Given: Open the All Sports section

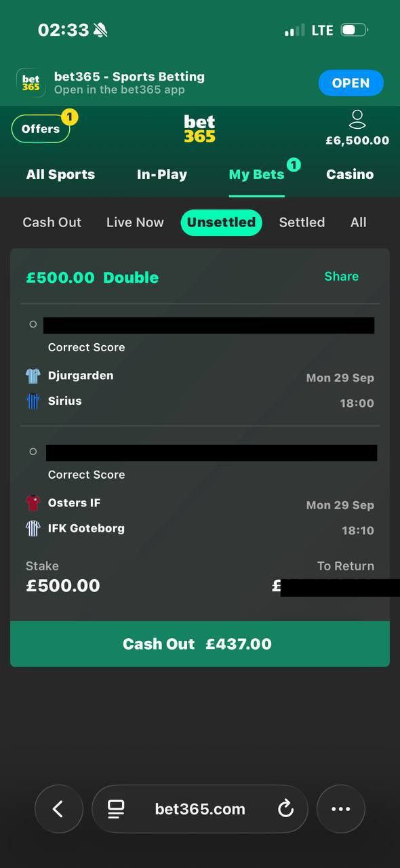Looking at the screenshot, I should coord(60,174).
